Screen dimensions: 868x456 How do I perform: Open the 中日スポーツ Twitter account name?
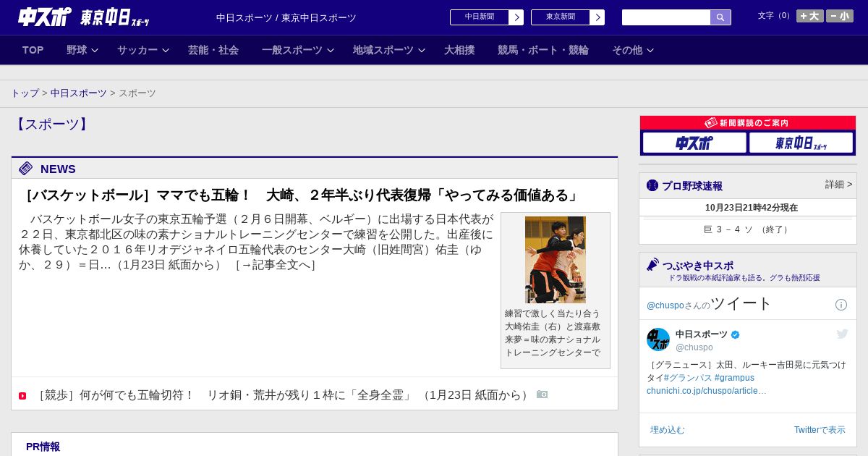click(x=702, y=334)
